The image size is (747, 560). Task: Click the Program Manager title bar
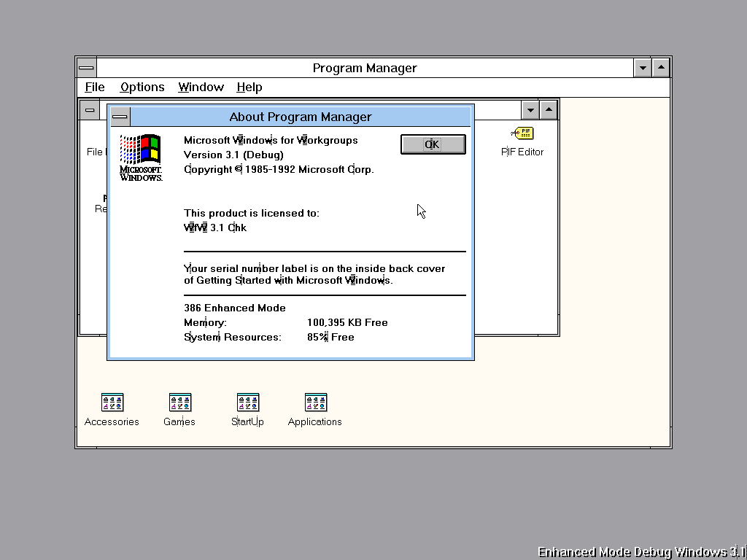[365, 68]
